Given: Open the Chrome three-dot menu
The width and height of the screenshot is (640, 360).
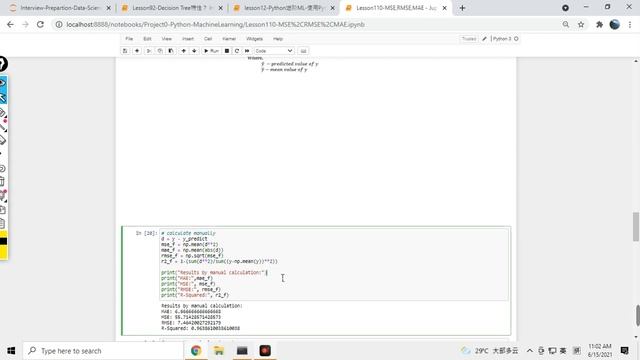Looking at the screenshot, I should pyautogui.click(x=630, y=24).
